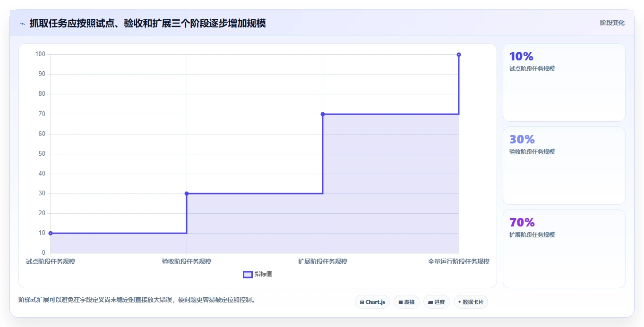Screen dimensions: 644x327
Task: Click the 验收阶段任务规模 card label
Action: [x=532, y=152]
